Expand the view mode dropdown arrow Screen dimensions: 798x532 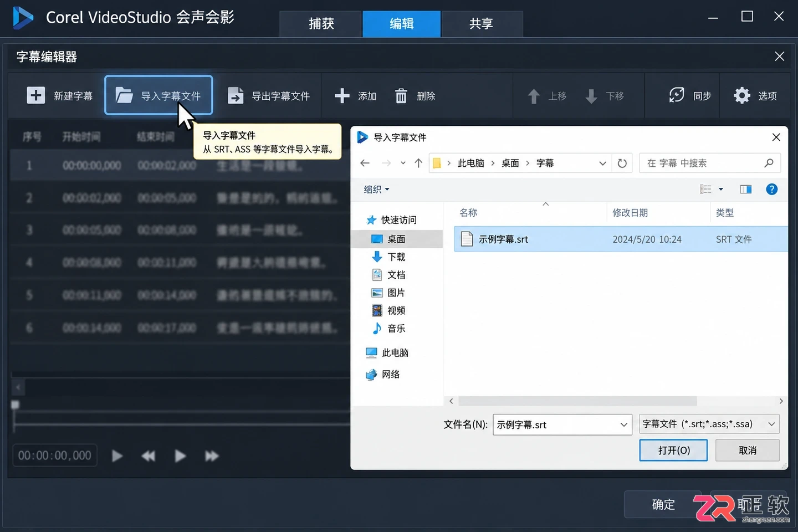[721, 190]
